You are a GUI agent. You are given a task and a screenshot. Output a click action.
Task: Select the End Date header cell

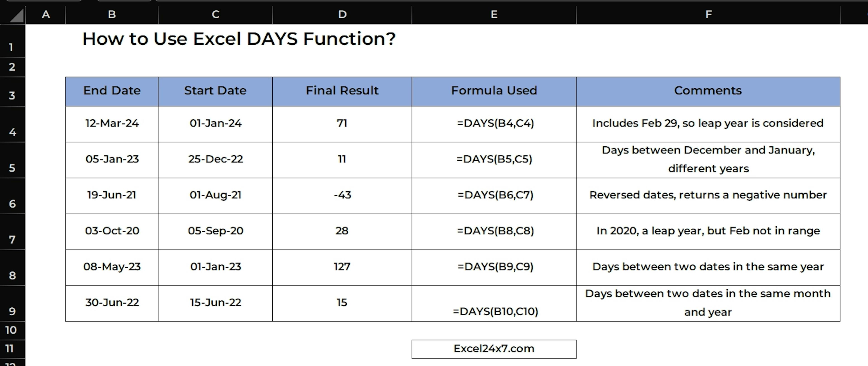[112, 91]
